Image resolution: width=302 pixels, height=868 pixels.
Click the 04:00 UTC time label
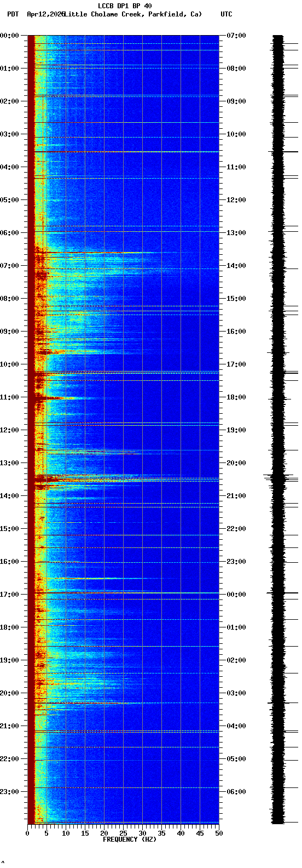point(236,726)
